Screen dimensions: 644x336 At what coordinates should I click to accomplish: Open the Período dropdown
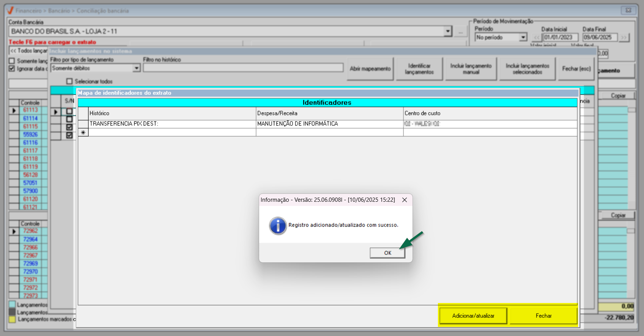pyautogui.click(x=523, y=37)
